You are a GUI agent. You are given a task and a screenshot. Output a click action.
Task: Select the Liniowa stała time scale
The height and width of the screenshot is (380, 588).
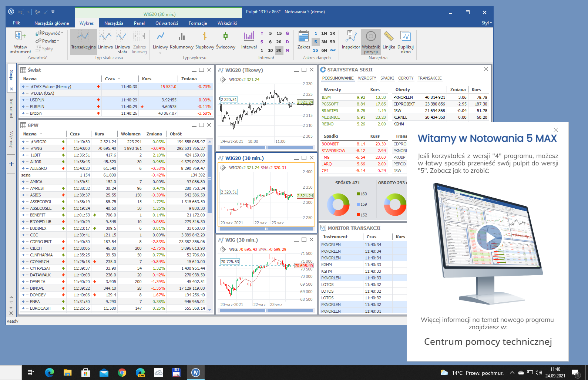(122, 42)
